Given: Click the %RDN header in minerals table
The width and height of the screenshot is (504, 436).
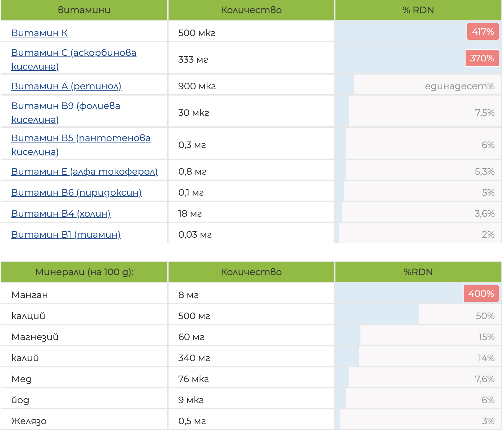Looking at the screenshot, I should pyautogui.click(x=418, y=272).
